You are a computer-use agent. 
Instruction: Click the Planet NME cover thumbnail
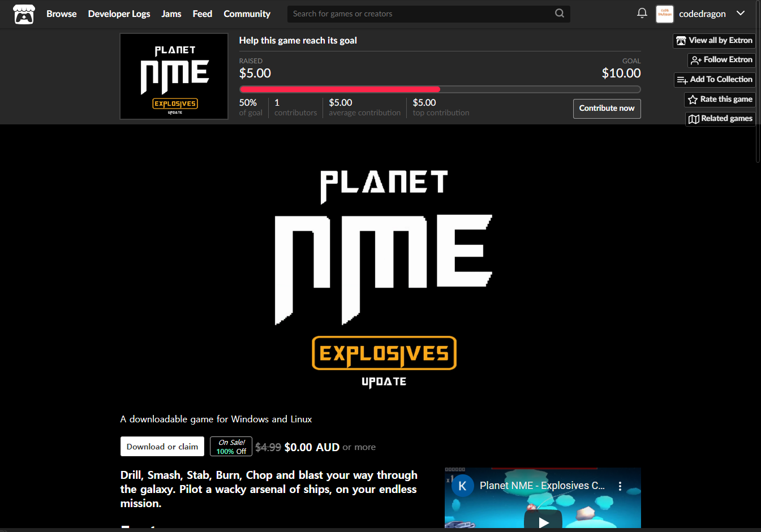coord(174,76)
